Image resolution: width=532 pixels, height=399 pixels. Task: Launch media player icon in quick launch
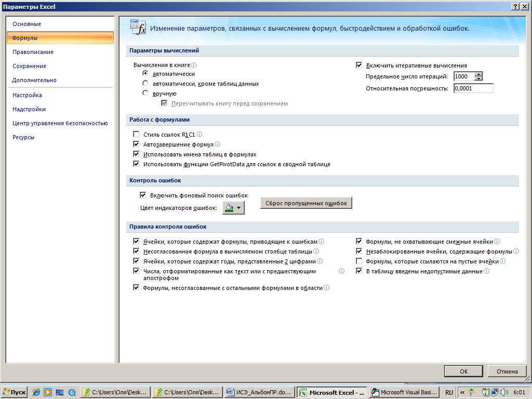[47, 392]
